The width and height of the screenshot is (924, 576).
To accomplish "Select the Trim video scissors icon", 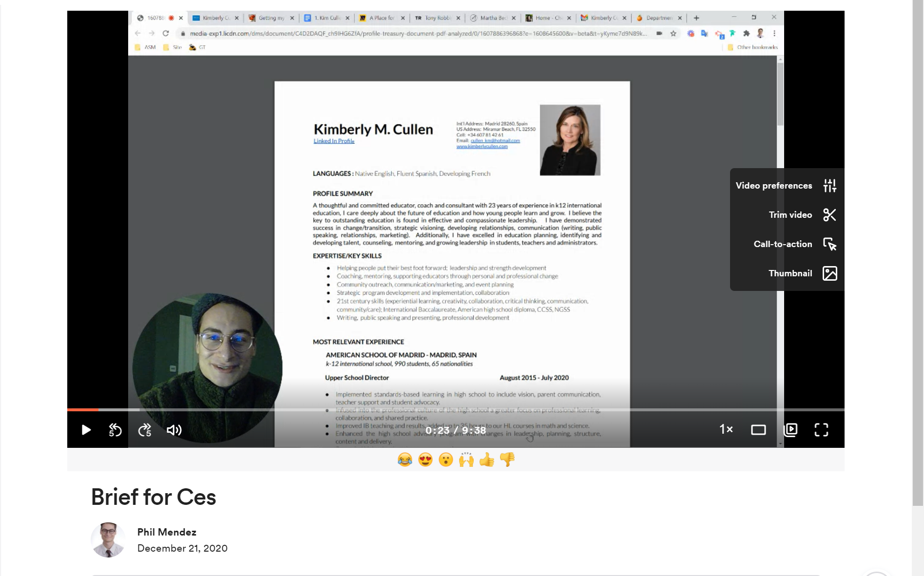I will (829, 215).
